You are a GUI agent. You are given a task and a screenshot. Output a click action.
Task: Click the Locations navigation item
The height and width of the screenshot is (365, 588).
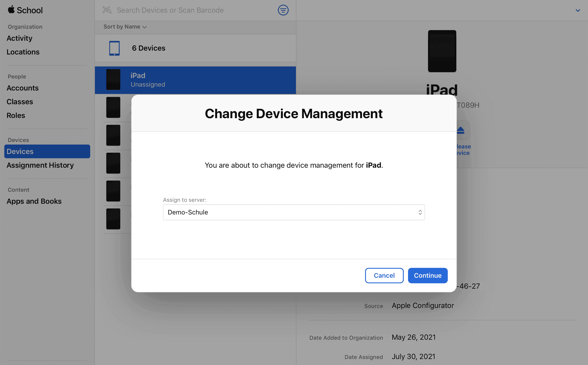(23, 52)
